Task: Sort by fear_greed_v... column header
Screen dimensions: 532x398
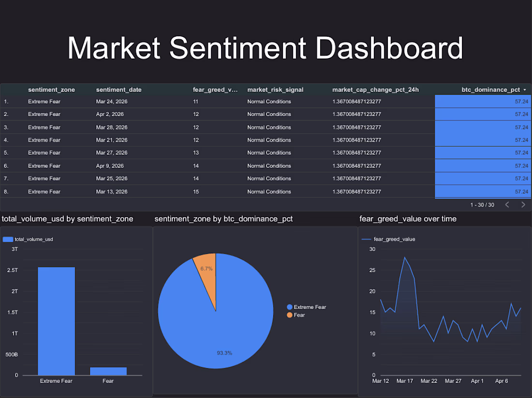Action: [215, 89]
